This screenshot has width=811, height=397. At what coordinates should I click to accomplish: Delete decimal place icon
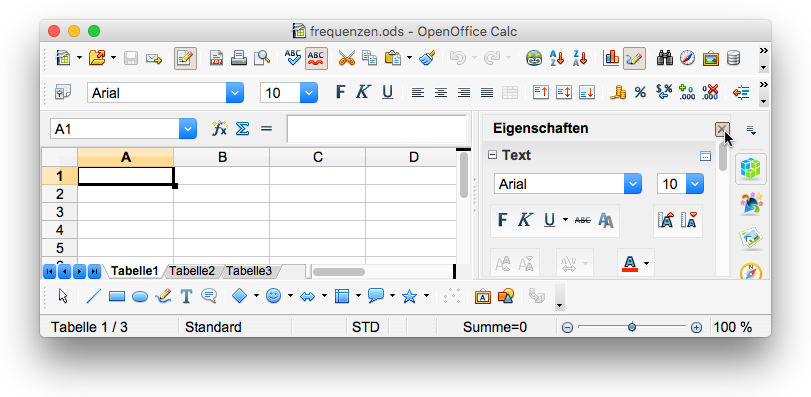(x=710, y=93)
